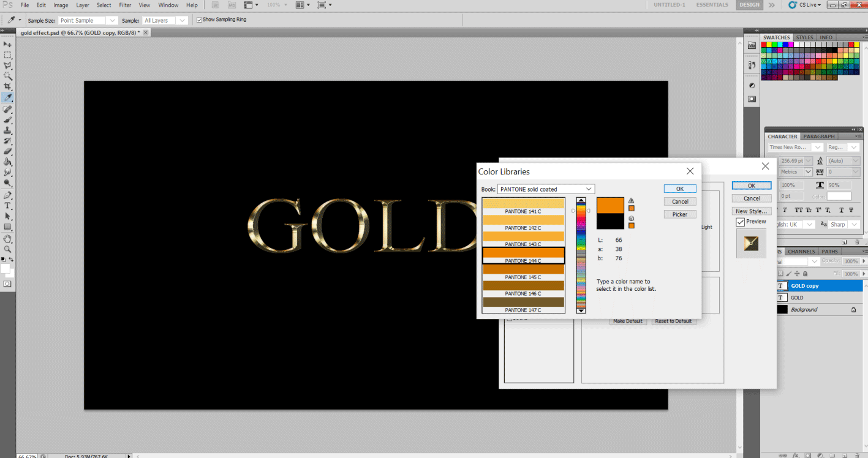Select the Gradient tool
Screen dimensions: 868x458
8,160
